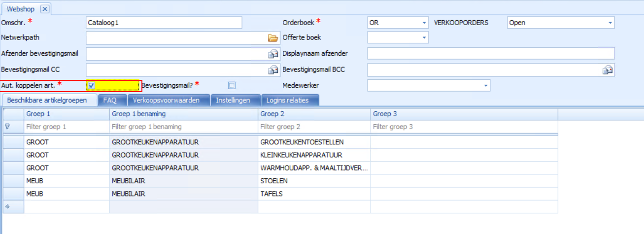Enable the Bevestigingsmail? checkbox
The height and width of the screenshot is (234, 644).
(x=232, y=86)
